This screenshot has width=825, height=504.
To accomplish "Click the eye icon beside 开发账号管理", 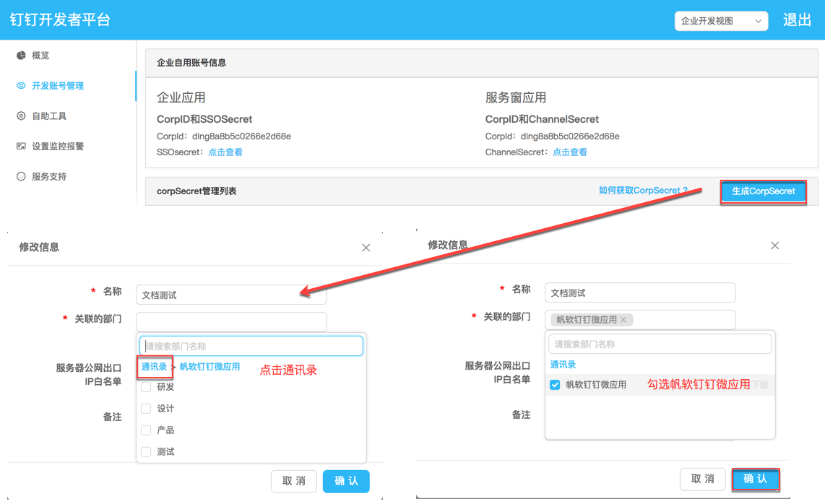I will click(21, 86).
